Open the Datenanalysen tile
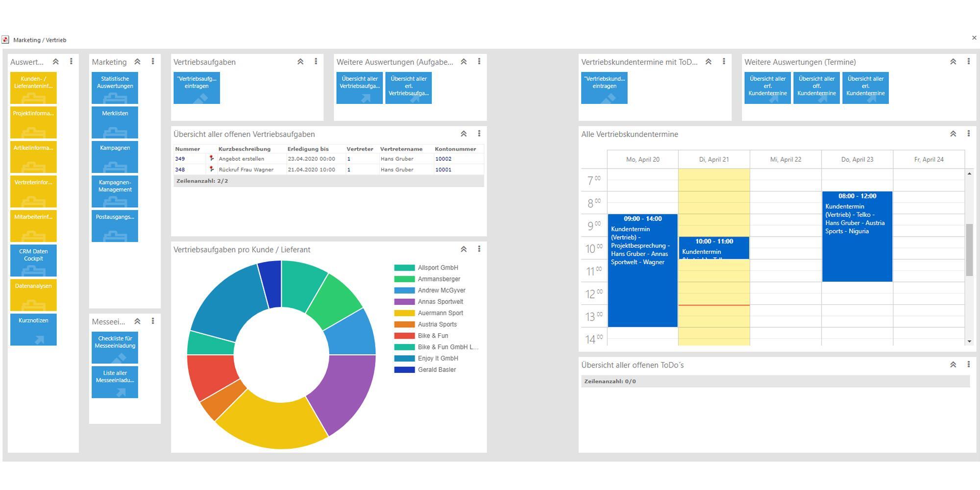The width and height of the screenshot is (980, 490). (x=33, y=295)
